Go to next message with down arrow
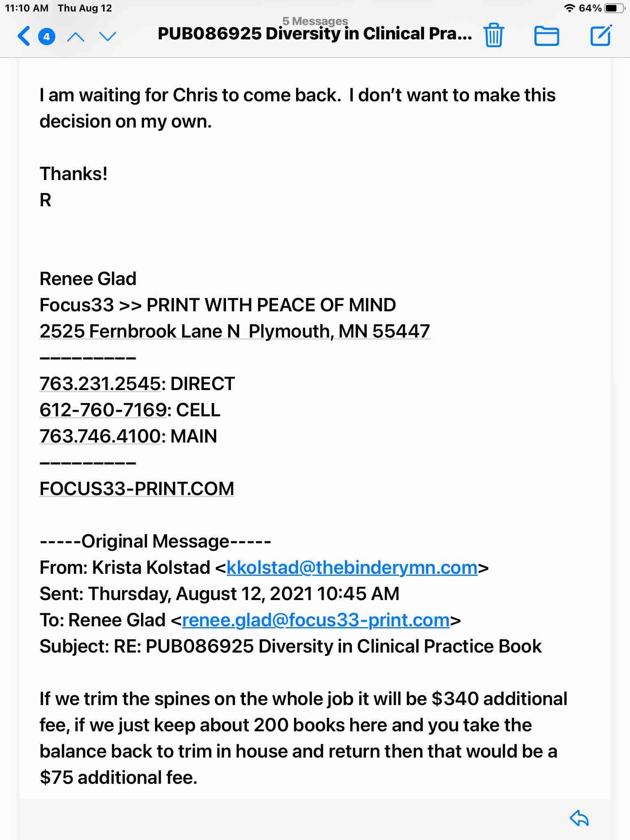Image resolution: width=630 pixels, height=840 pixels. (x=108, y=37)
